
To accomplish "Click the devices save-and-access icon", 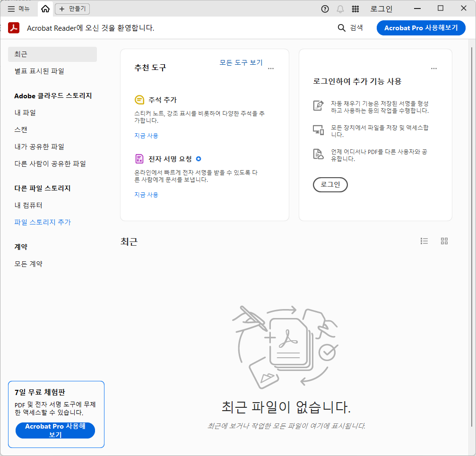I will point(319,130).
